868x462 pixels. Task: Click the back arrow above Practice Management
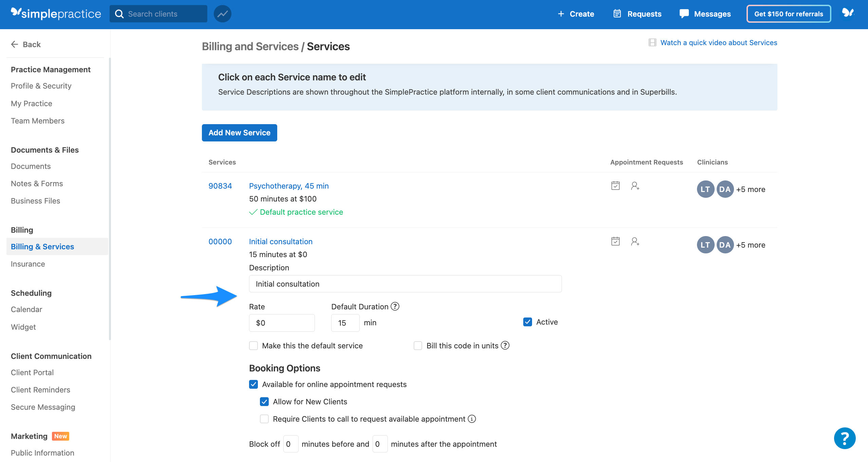coord(14,44)
